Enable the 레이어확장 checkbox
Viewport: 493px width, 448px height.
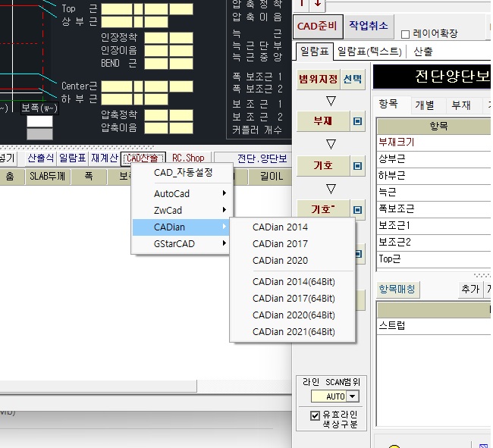pos(405,34)
